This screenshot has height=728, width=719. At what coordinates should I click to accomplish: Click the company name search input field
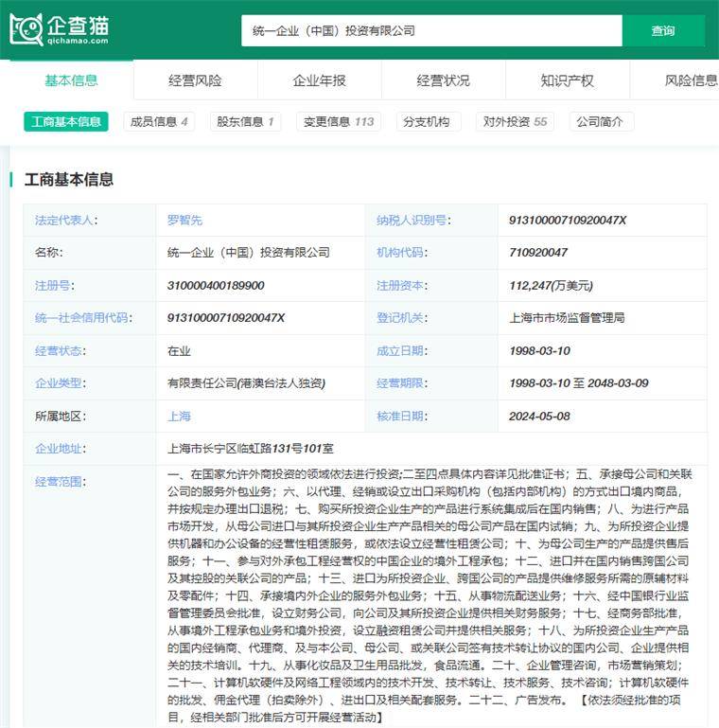pyautogui.click(x=431, y=30)
